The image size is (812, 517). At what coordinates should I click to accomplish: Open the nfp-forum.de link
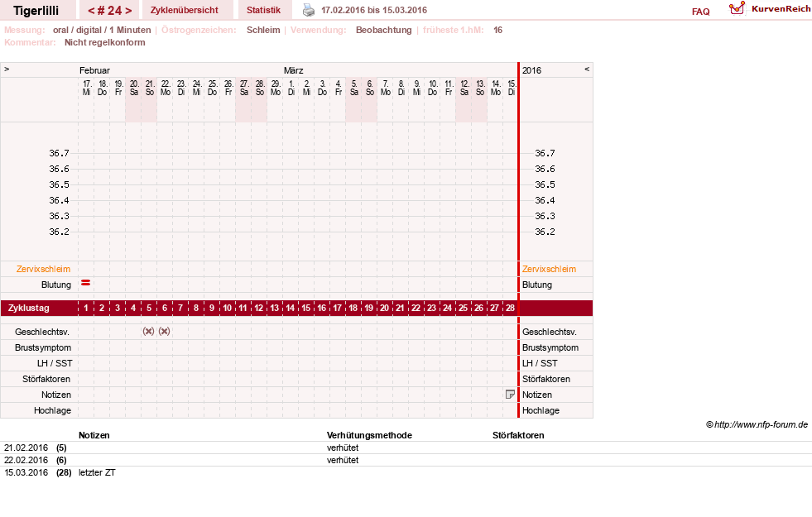coord(761,424)
